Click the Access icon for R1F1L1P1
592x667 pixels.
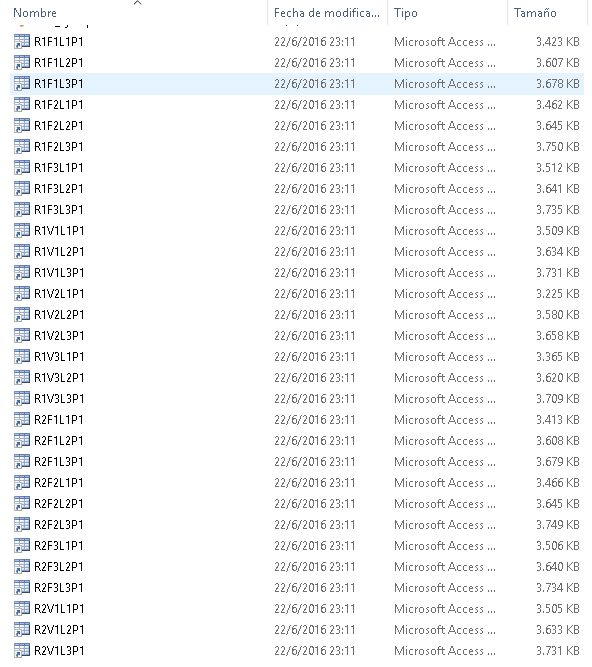click(22, 42)
